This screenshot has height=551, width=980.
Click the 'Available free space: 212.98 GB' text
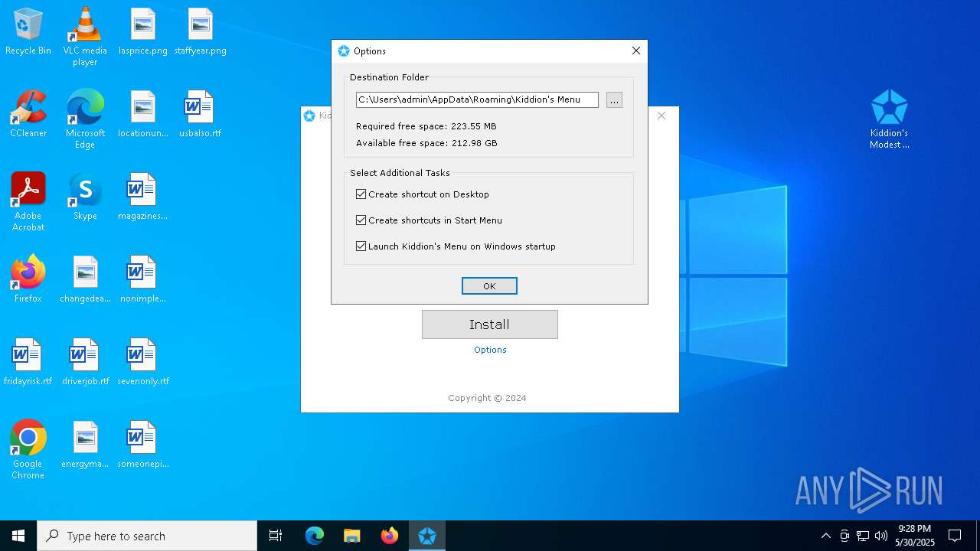point(426,143)
